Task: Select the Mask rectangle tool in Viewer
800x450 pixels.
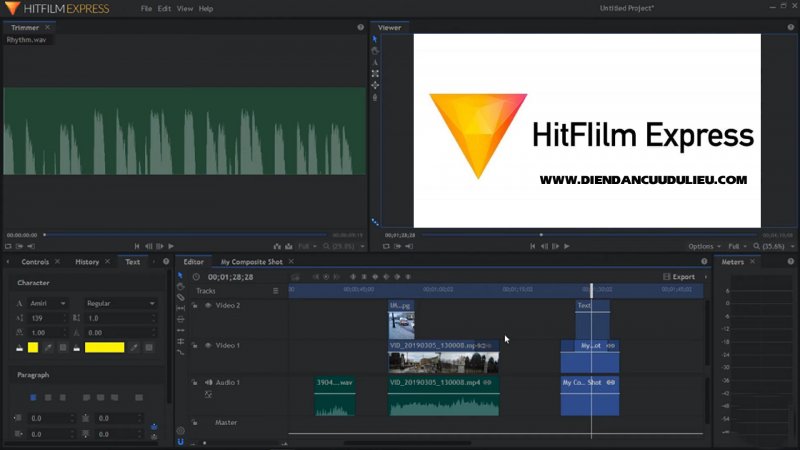Action: click(375, 73)
